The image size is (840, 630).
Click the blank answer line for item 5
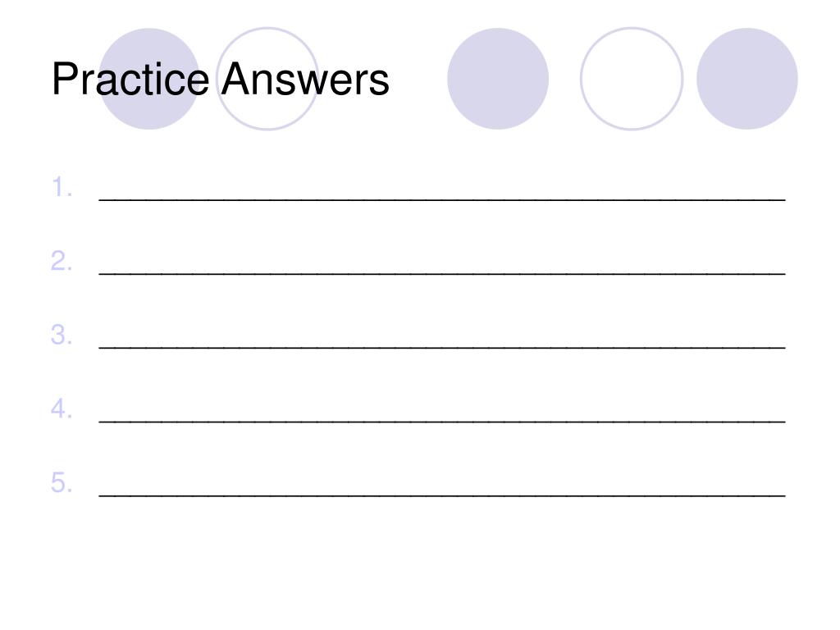(x=442, y=495)
